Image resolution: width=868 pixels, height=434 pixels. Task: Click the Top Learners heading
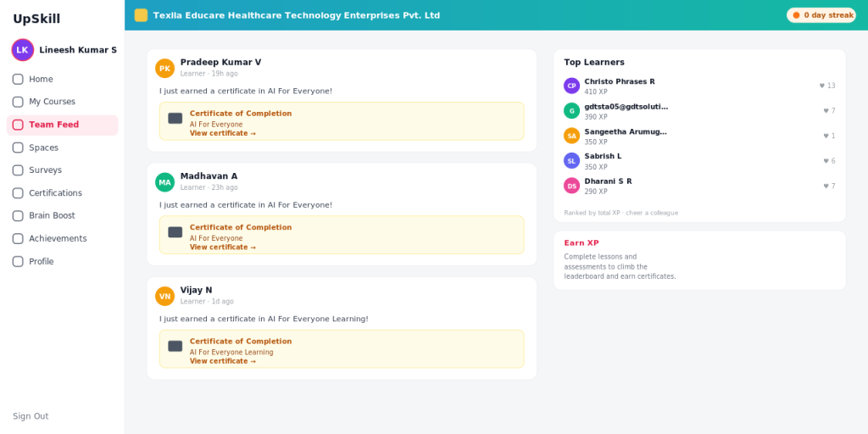[594, 62]
